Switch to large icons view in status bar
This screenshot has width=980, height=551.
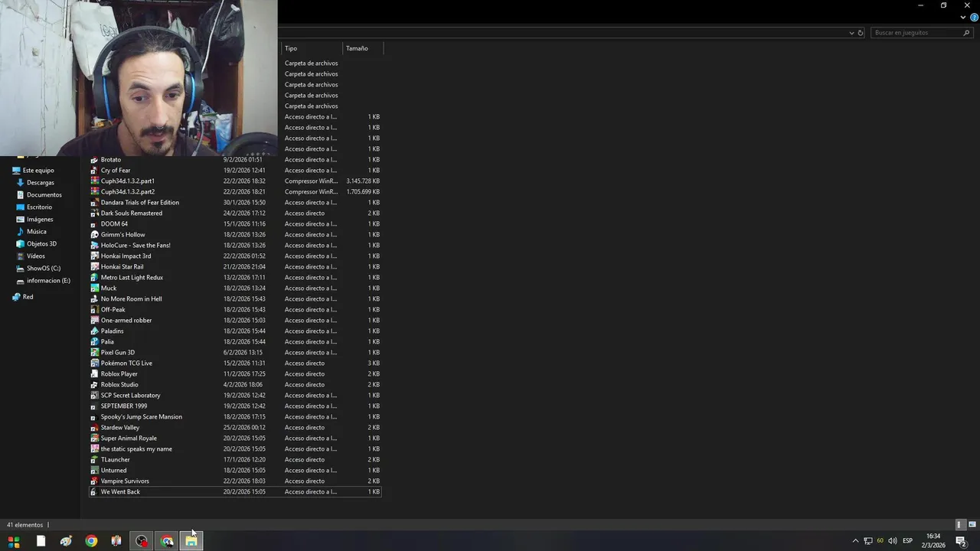(x=972, y=525)
